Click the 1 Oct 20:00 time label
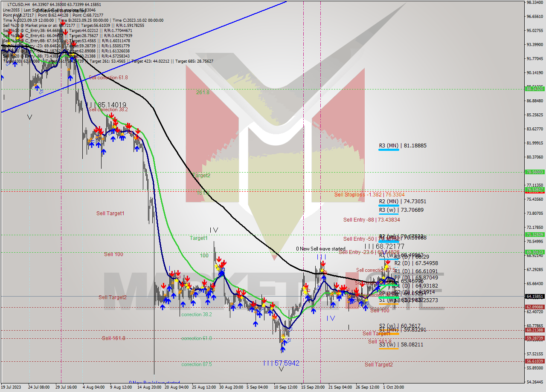The height and width of the screenshot is (392, 546). point(393,387)
